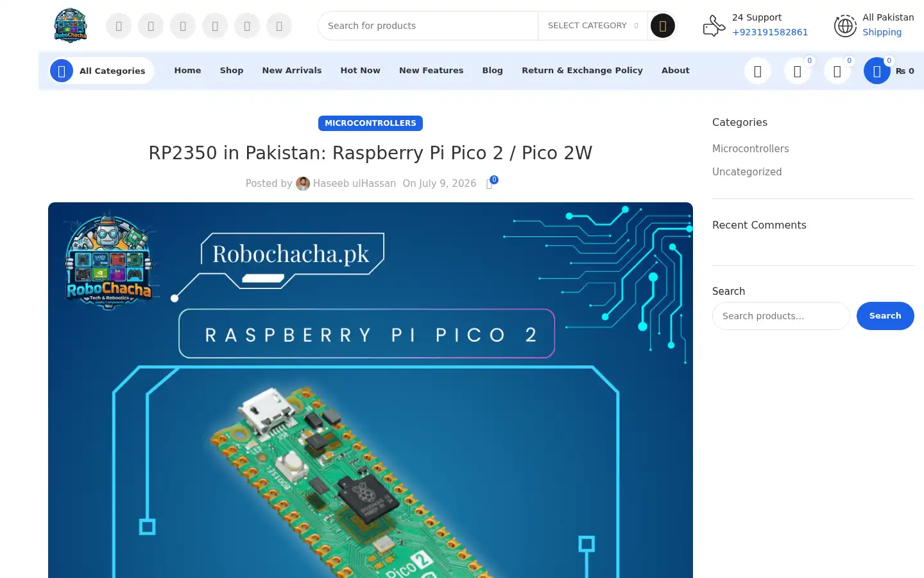Click the sidebar Search button
Screen dimensions: 924x578
(885, 316)
